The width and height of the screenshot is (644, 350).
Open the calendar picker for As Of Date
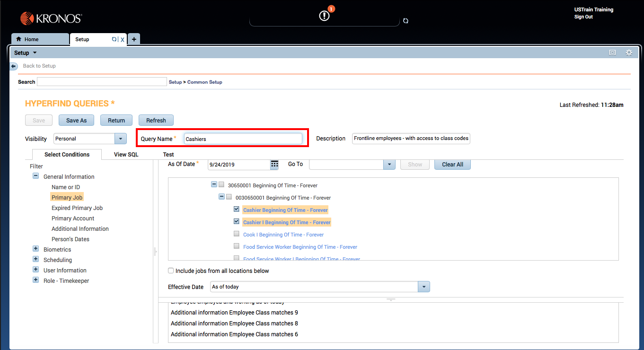coord(274,164)
